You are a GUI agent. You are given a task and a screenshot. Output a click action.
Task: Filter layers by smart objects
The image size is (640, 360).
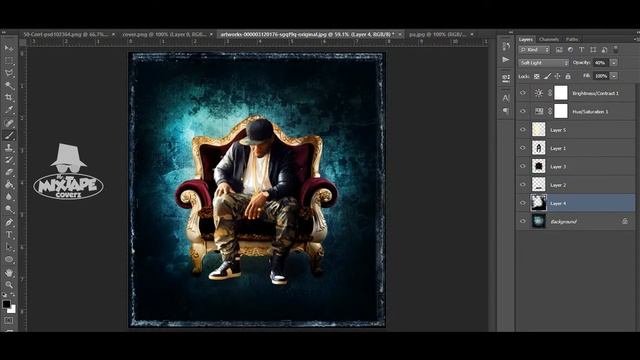tap(604, 50)
